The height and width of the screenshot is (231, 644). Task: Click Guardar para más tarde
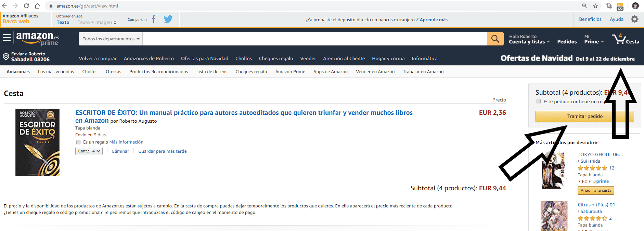pyautogui.click(x=163, y=151)
